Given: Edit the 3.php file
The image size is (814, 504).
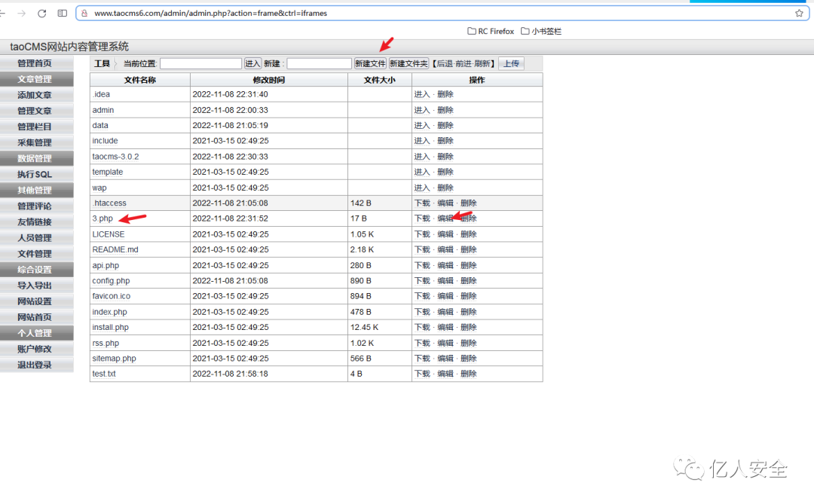Looking at the screenshot, I should point(445,218).
